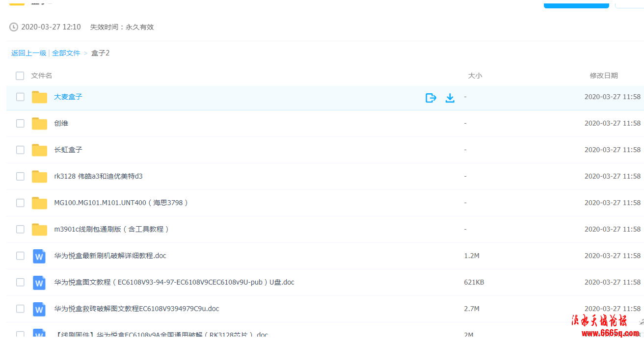
Task: Download the 大麦盒子 folder via download icon
Action: point(450,98)
